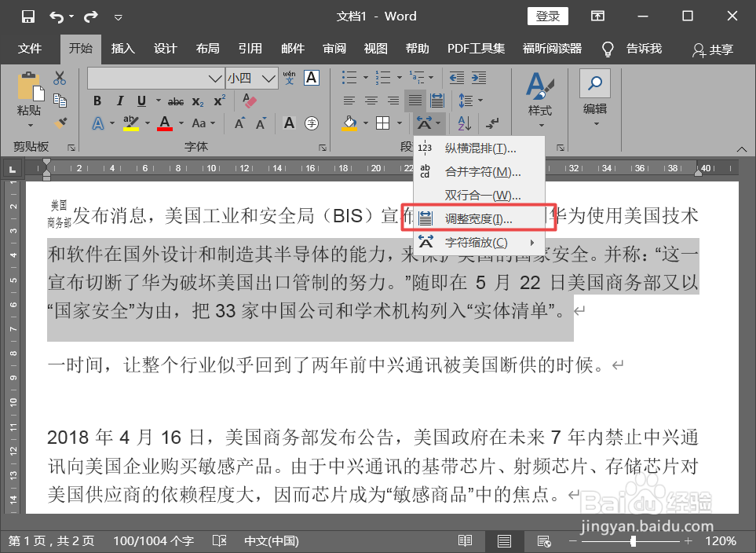Click the bullets list icon
The height and width of the screenshot is (553, 756).
tap(350, 76)
